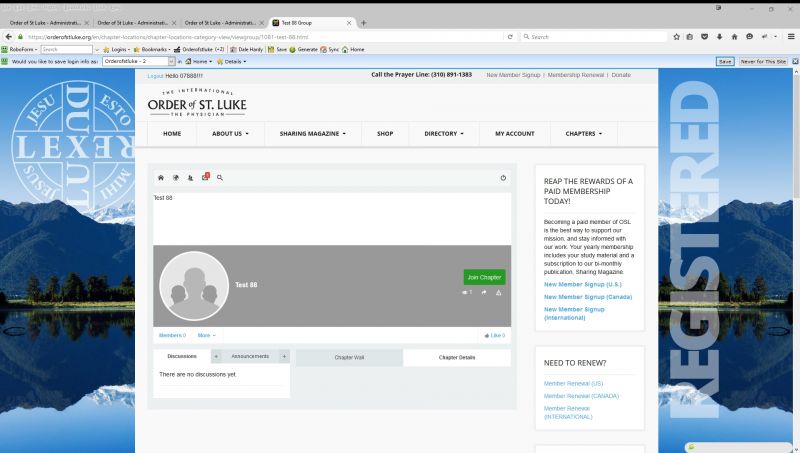Click Save in the RoboForm prompt
Screen dimensions: 800x453
(725, 61)
